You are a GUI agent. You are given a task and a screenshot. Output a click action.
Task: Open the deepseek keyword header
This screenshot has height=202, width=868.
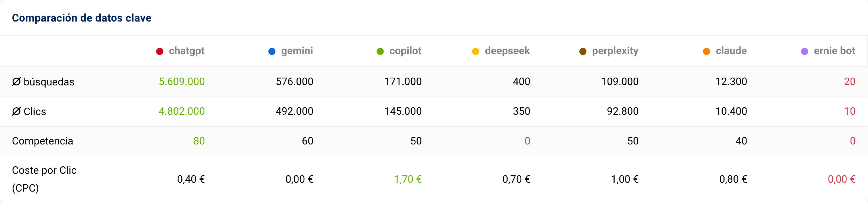[507, 51]
